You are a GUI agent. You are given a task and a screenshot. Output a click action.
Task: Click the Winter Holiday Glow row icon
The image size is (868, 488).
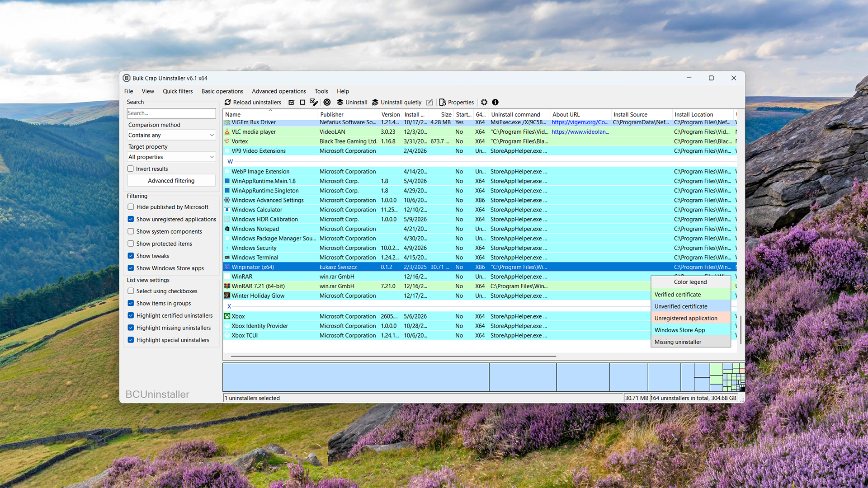pyautogui.click(x=227, y=296)
